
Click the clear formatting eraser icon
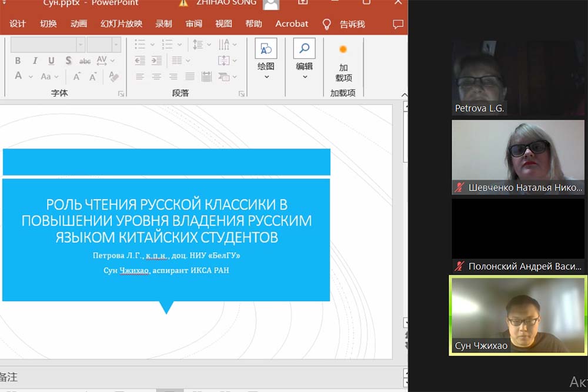point(114,76)
